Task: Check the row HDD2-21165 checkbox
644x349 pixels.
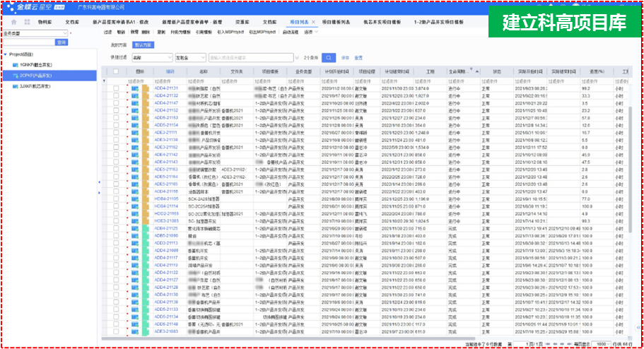Action: pos(116,213)
